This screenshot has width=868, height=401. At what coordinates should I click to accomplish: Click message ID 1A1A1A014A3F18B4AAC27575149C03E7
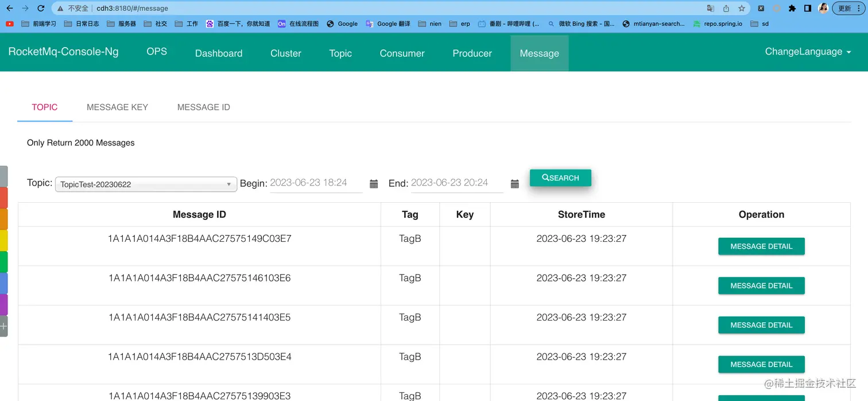tap(200, 238)
